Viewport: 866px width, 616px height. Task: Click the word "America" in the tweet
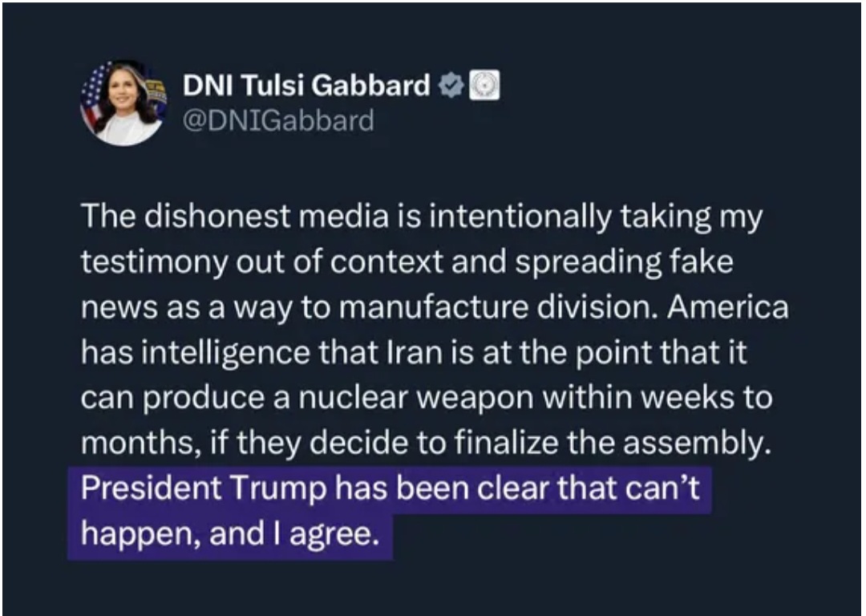728,307
